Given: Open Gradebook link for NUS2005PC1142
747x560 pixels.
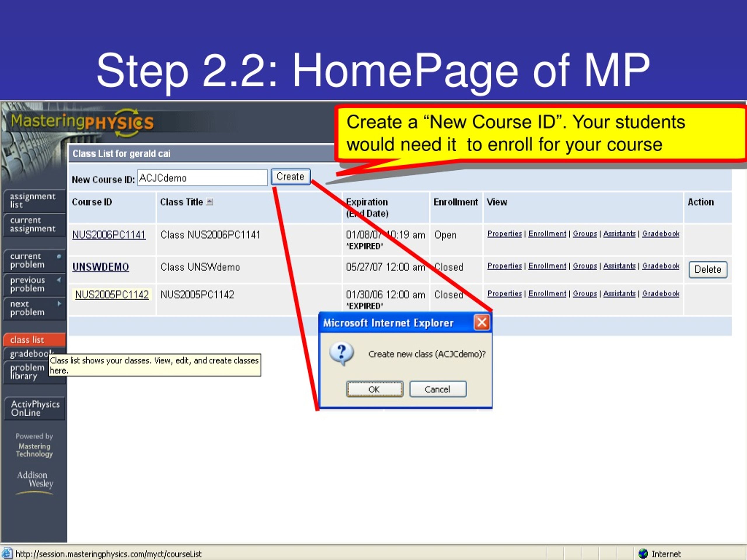Looking at the screenshot, I should pyautogui.click(x=661, y=294).
